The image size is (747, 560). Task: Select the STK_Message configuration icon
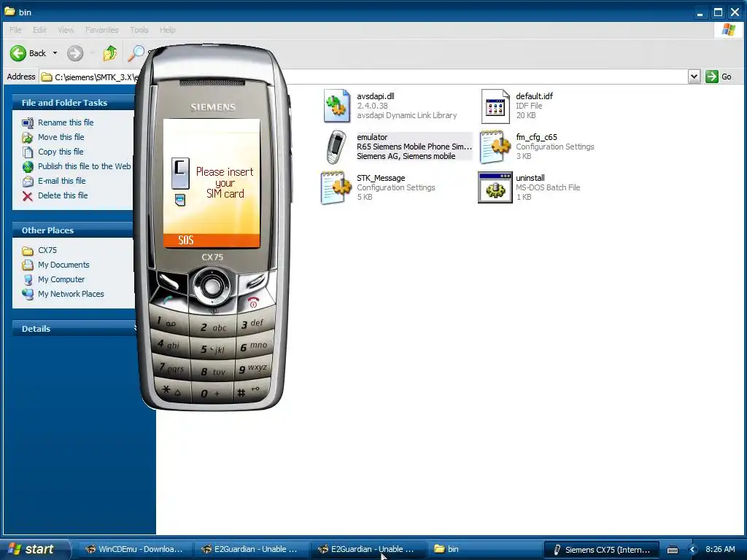click(336, 187)
